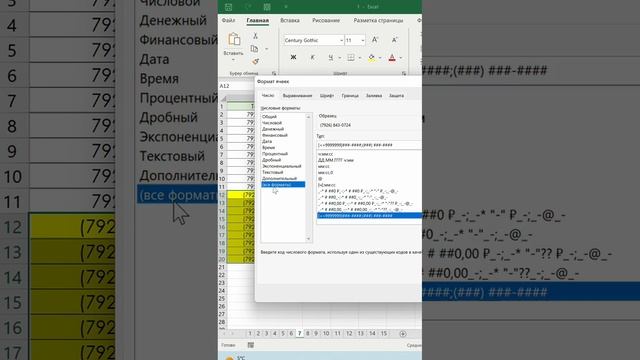640x360 pixels.
Task: Select the Процентный number format
Action: [275, 154]
